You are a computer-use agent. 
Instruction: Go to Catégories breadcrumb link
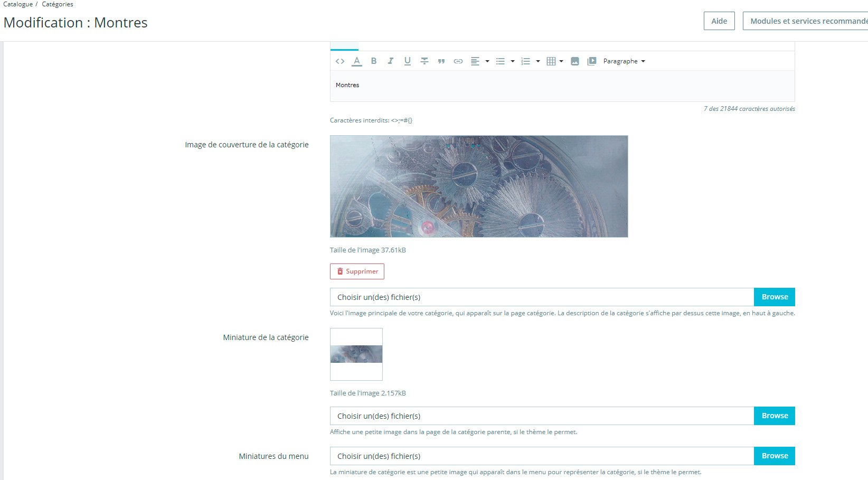[58, 4]
